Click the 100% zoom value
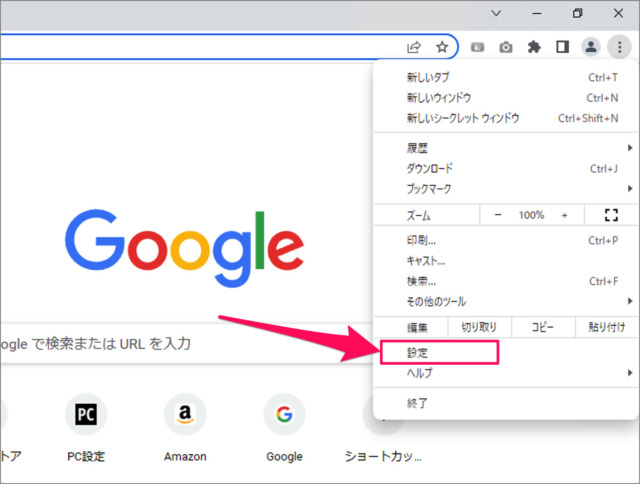Screen dimensions: 640x484 coord(531,215)
